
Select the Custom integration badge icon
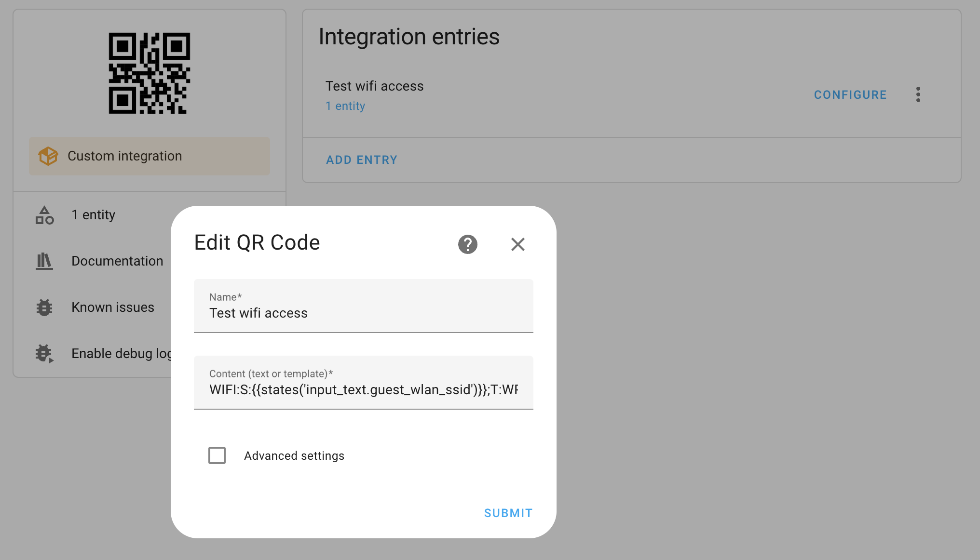[x=48, y=156]
